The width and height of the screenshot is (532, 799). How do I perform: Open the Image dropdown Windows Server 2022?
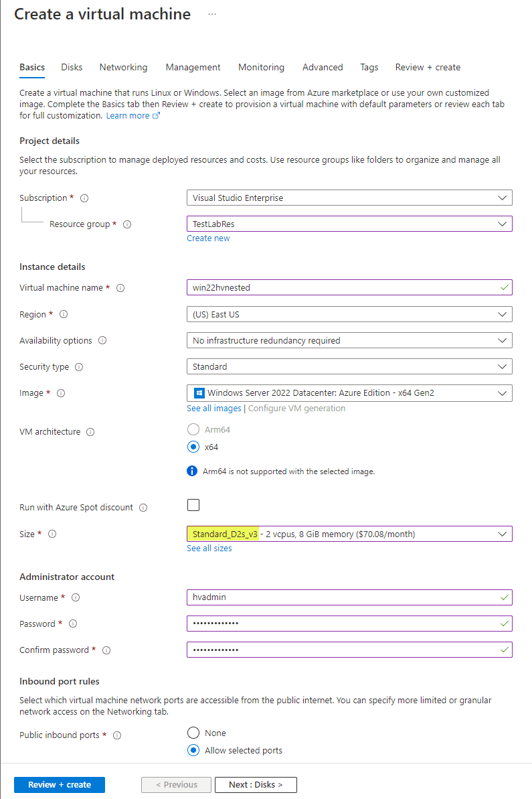[349, 393]
